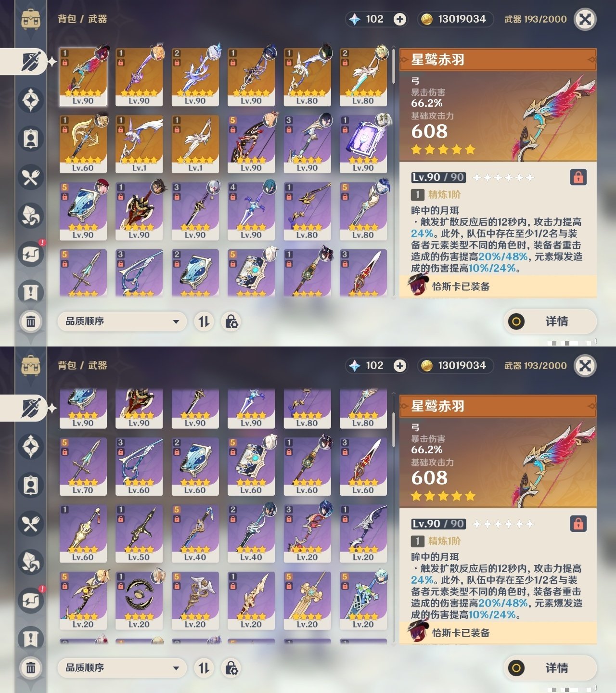Click the trash discard icon in upper screenshot
The image size is (616, 693).
tap(31, 321)
